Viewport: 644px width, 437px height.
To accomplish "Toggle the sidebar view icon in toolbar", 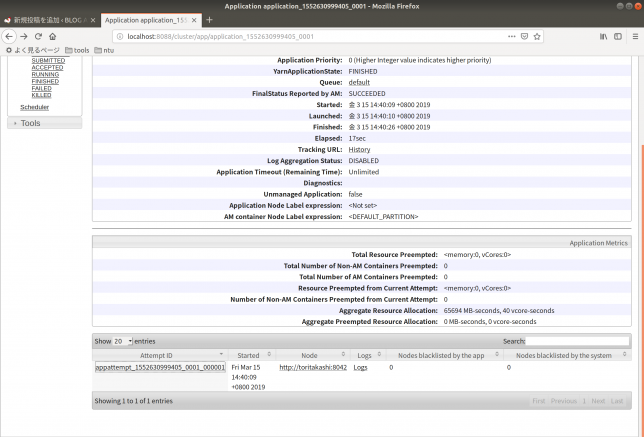I will (618, 36).
